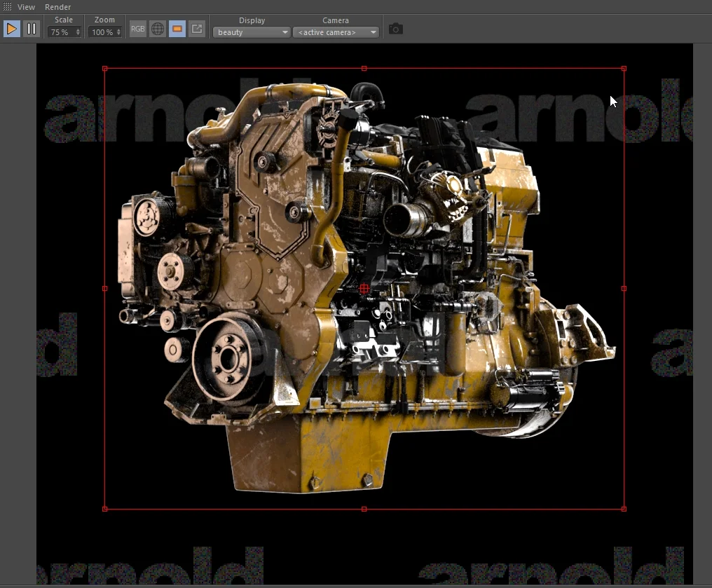Image resolution: width=712 pixels, height=588 pixels.
Task: Open the Display dropdown showing beauty
Action: coord(252,32)
